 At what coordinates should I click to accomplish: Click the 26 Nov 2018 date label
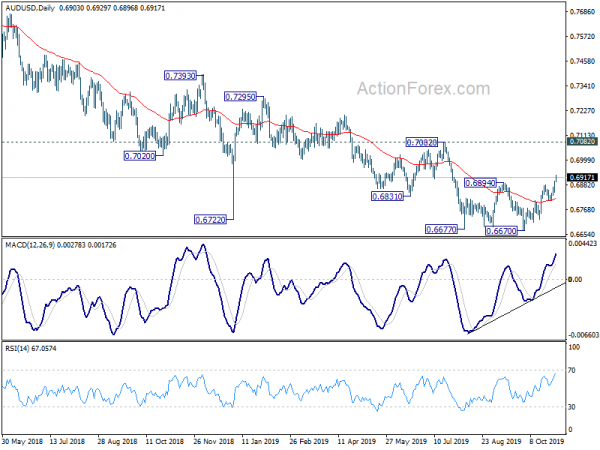(214, 442)
